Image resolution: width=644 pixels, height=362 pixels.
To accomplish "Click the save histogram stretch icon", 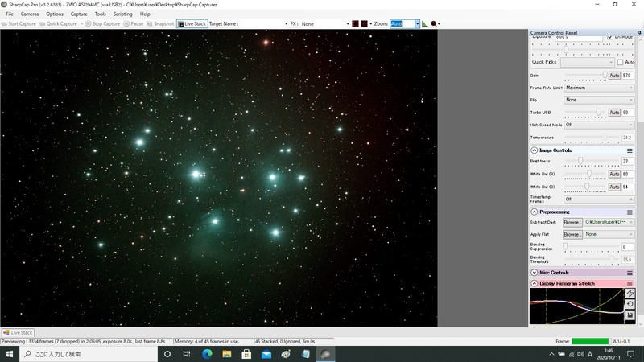I will (630, 315).
